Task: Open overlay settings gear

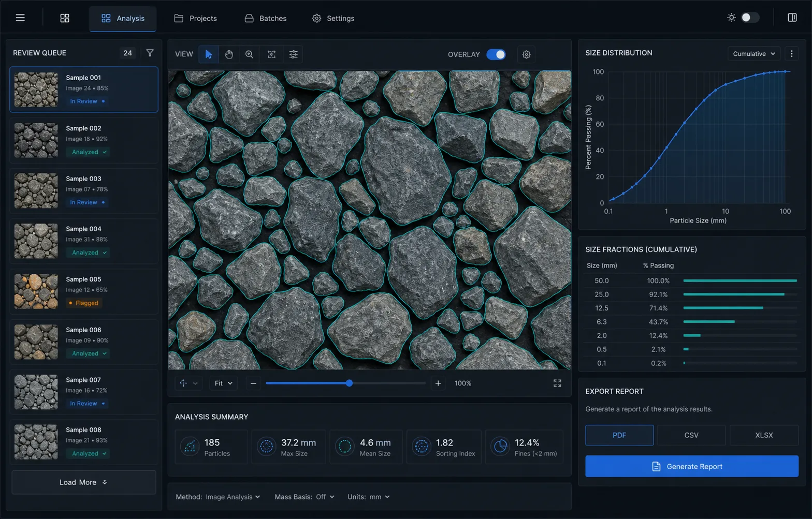Action: [x=526, y=54]
